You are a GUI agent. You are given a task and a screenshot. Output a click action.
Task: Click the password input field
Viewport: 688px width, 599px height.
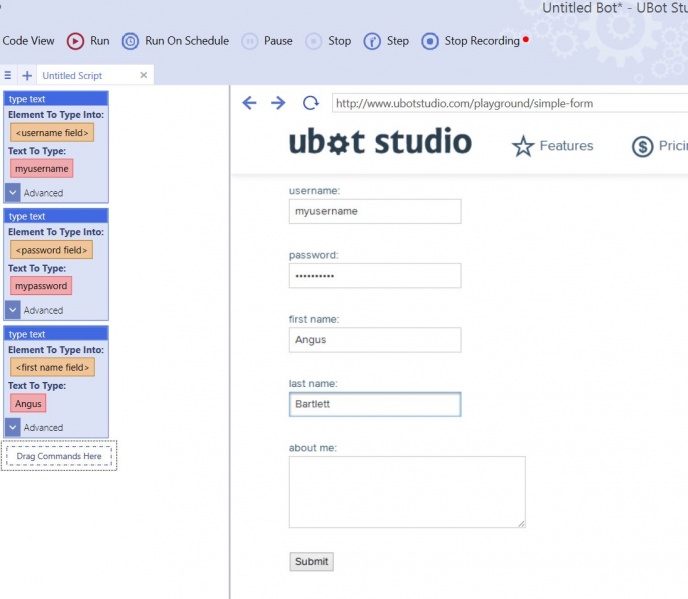coord(375,276)
